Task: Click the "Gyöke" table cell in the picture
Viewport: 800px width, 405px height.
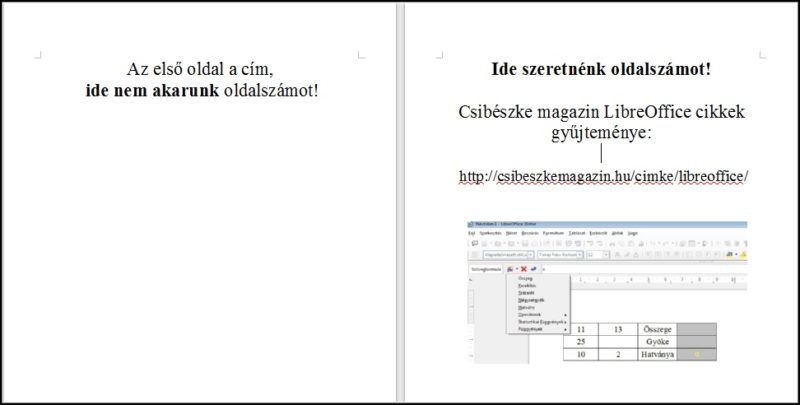Action: 658,342
